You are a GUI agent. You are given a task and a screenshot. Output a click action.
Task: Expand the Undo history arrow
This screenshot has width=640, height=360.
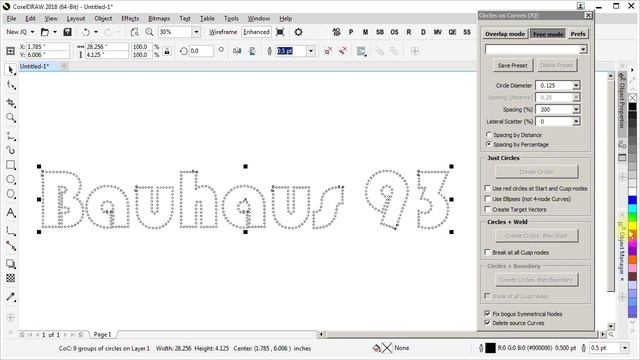96,32
